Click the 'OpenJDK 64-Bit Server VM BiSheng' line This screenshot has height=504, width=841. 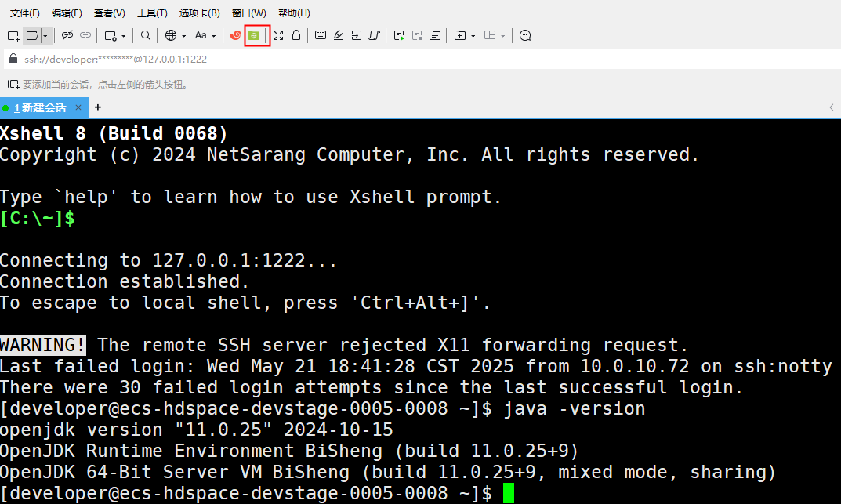tap(388, 472)
